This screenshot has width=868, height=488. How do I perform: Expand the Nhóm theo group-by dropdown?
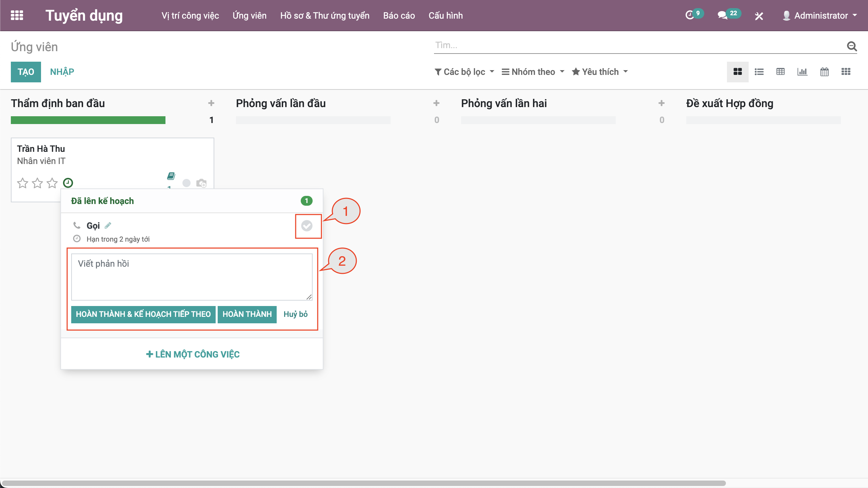533,72
